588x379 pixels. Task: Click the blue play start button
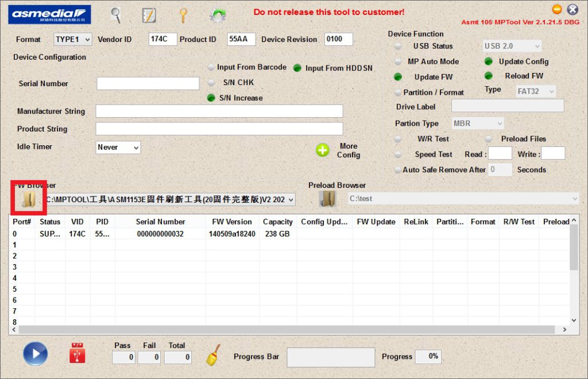coord(35,354)
